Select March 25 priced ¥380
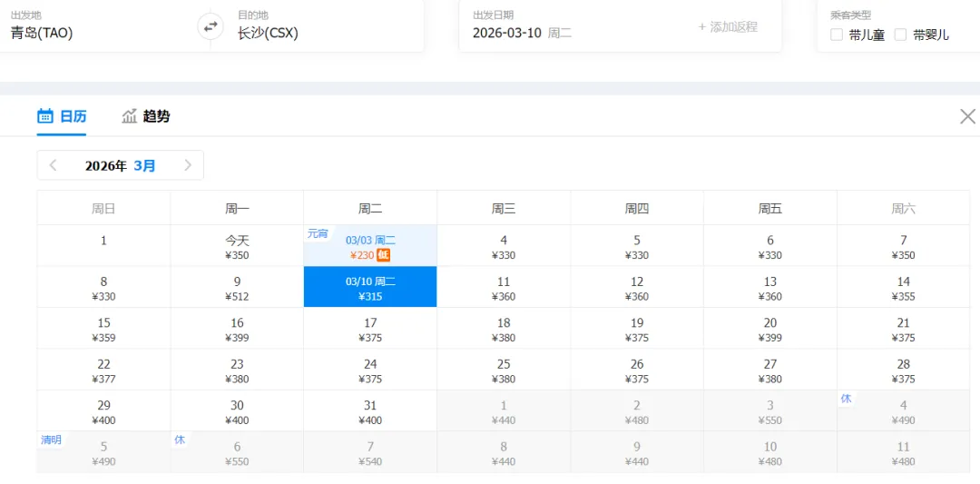The image size is (980, 484). point(504,370)
